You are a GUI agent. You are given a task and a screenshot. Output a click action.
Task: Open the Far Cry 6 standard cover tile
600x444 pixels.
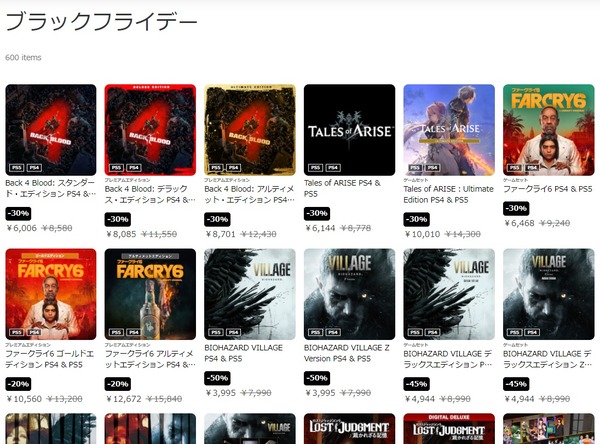tap(548, 130)
